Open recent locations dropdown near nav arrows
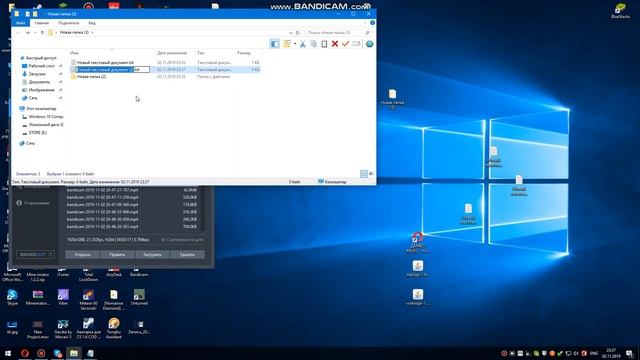This screenshot has height=360, width=640. pyautogui.click(x=35, y=32)
